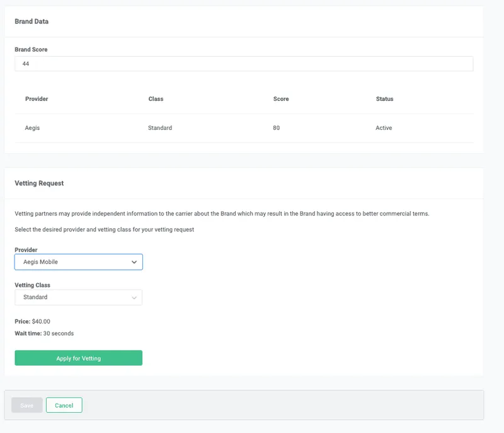The height and width of the screenshot is (433, 504).
Task: Click the Brand Score input field
Action: coord(243,64)
